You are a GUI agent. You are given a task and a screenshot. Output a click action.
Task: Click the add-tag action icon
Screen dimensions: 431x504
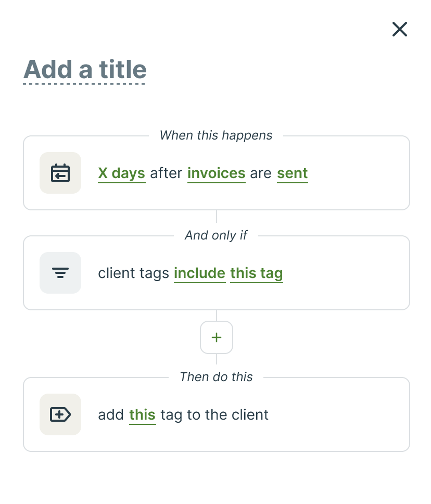pos(60,414)
